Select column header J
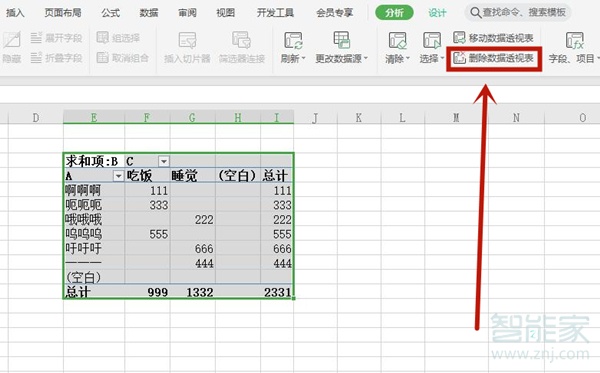 (315, 117)
